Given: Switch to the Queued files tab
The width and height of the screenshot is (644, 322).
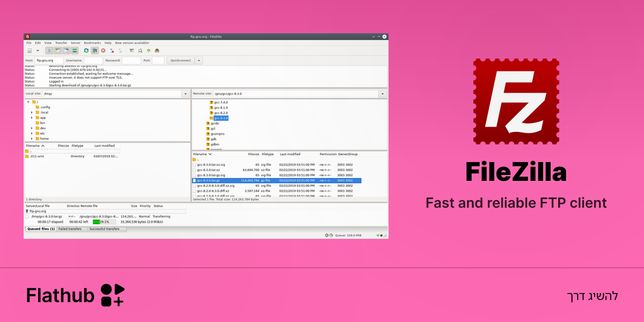Looking at the screenshot, I should pos(41,229).
